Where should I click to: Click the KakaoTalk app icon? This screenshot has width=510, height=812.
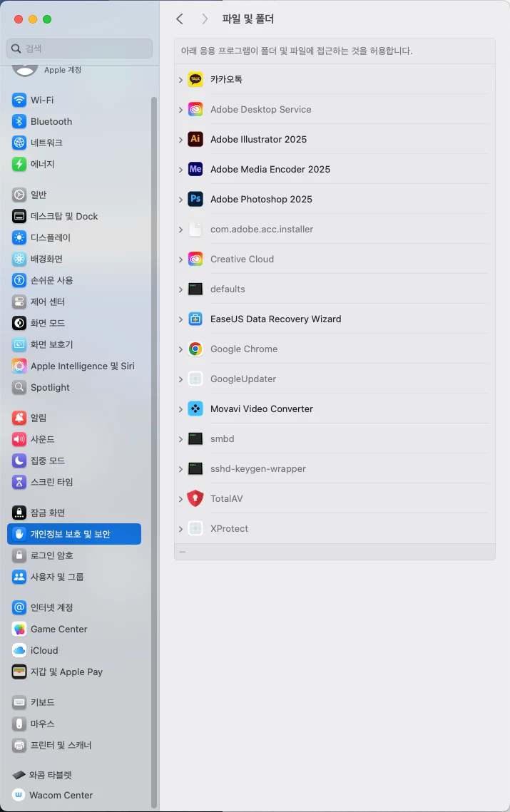pyautogui.click(x=195, y=79)
